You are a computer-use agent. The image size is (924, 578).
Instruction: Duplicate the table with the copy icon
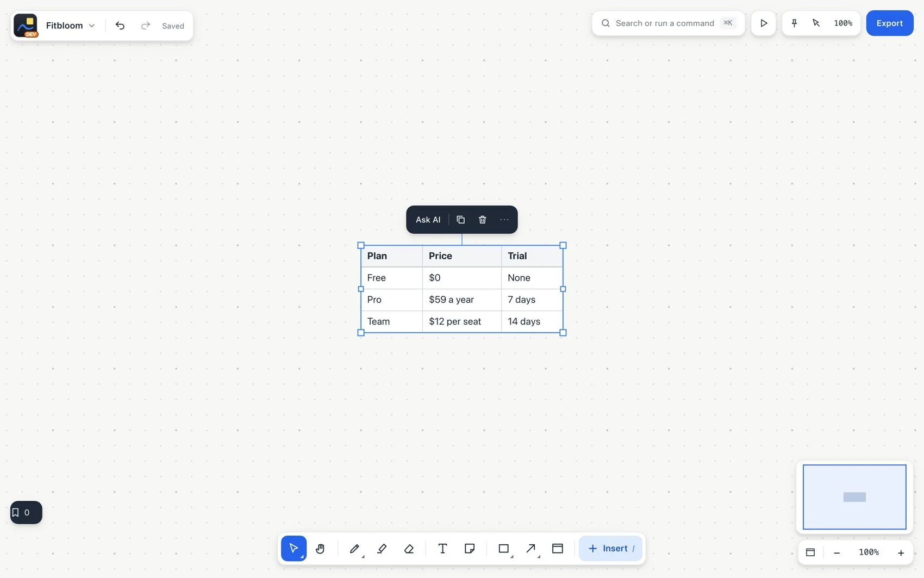460,220
